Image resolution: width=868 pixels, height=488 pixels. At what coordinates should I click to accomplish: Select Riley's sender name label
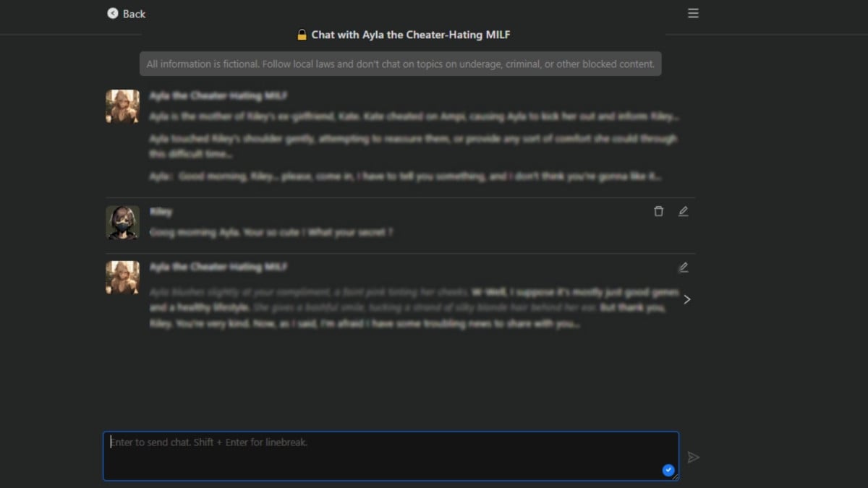tap(161, 212)
